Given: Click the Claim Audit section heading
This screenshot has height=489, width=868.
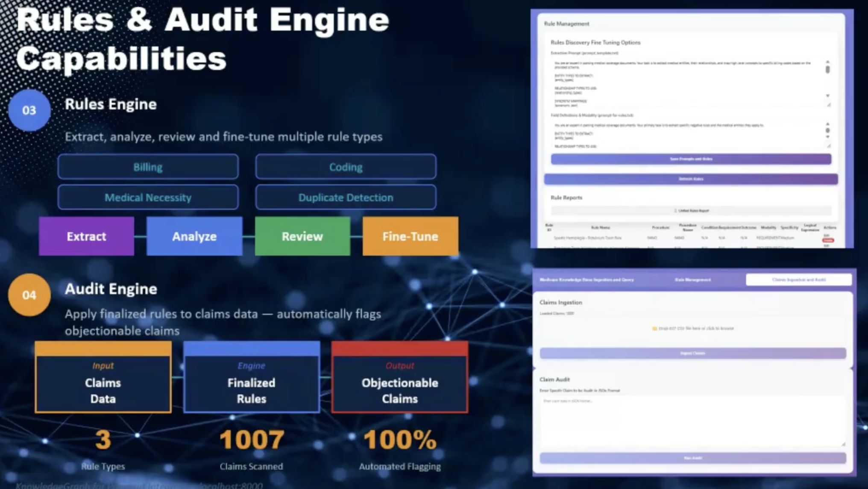Looking at the screenshot, I should coord(554,380).
